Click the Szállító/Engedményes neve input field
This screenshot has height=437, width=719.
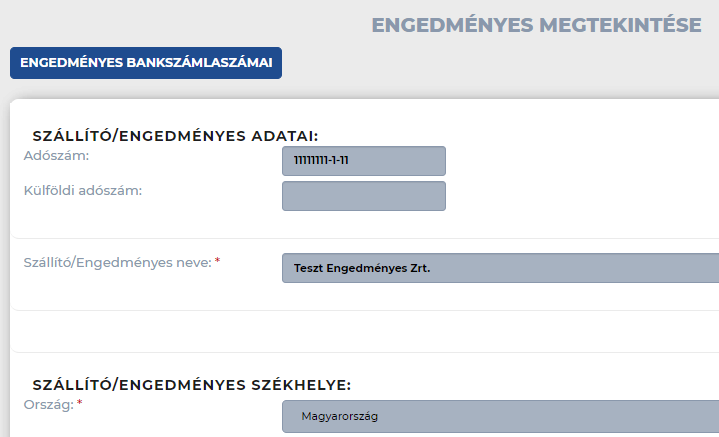coord(500,268)
